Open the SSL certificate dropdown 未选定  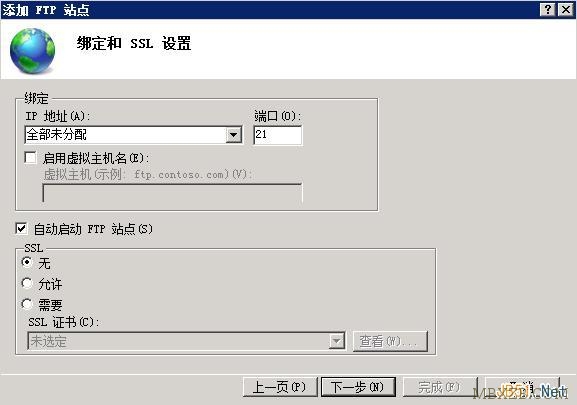click(x=186, y=341)
